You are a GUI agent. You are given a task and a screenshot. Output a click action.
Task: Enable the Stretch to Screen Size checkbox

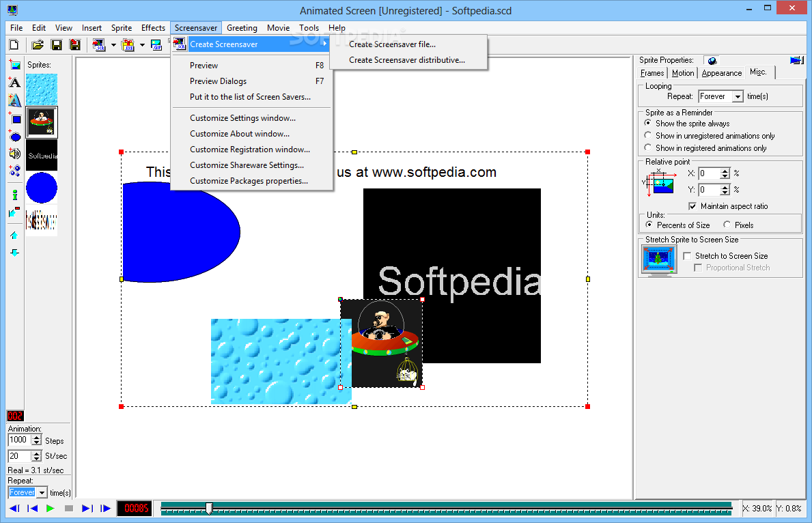[687, 256]
